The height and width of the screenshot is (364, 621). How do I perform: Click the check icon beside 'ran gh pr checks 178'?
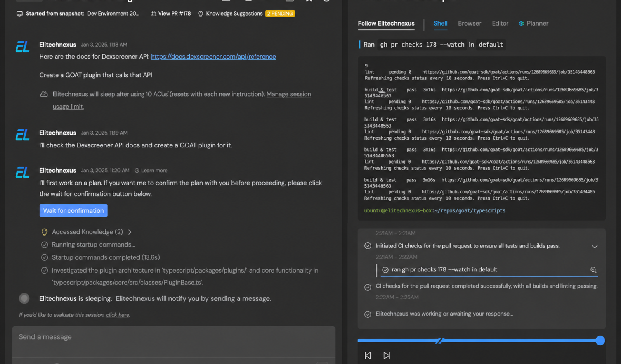point(385,270)
